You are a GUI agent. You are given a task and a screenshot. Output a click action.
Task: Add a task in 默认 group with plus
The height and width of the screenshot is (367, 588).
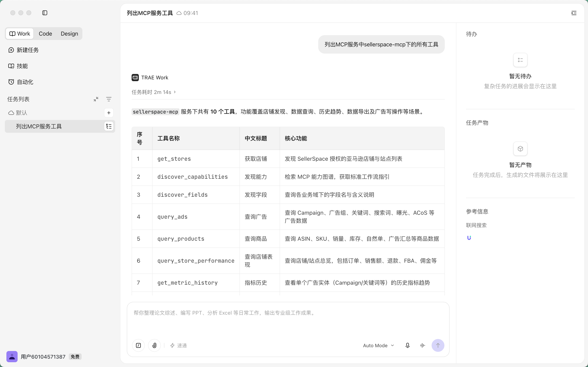point(109,113)
